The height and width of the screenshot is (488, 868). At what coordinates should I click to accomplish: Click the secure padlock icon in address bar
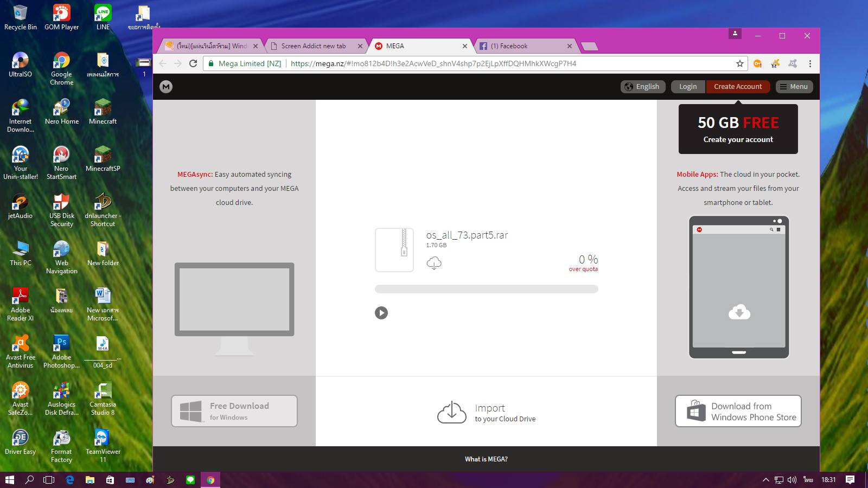[x=211, y=63]
